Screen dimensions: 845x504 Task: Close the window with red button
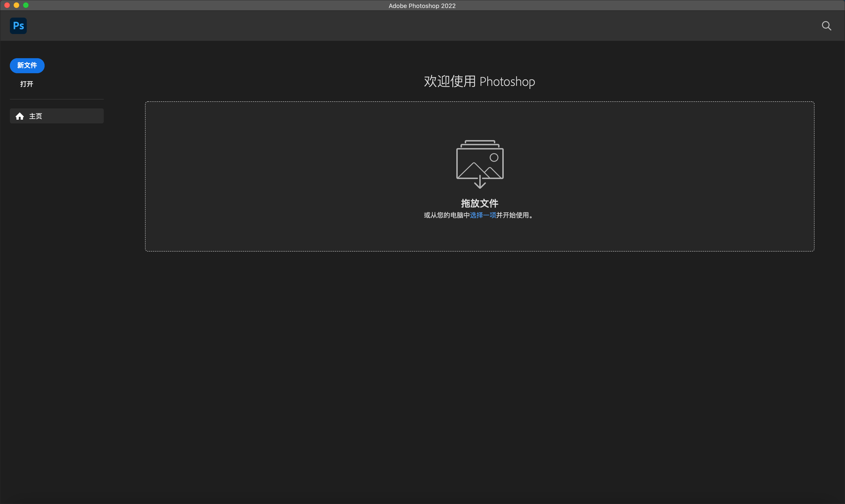pyautogui.click(x=7, y=5)
